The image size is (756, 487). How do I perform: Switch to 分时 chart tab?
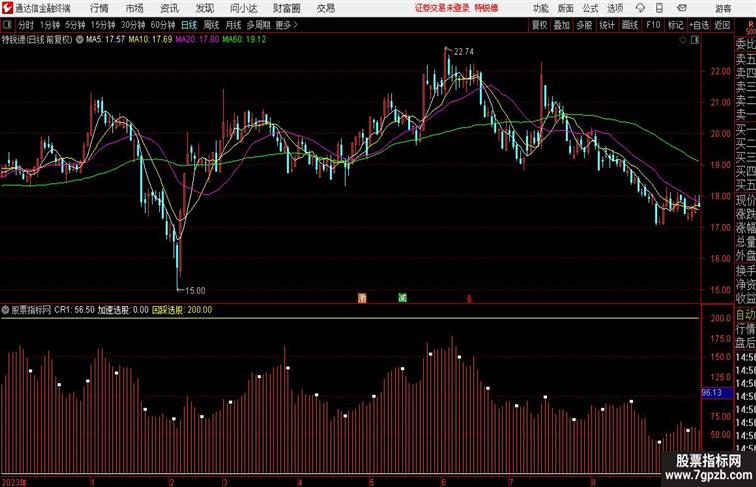click(26, 25)
